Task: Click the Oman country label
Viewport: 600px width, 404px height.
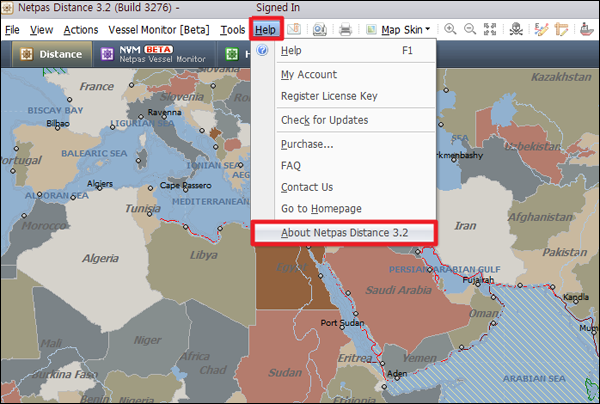Action: pyautogui.click(x=483, y=313)
